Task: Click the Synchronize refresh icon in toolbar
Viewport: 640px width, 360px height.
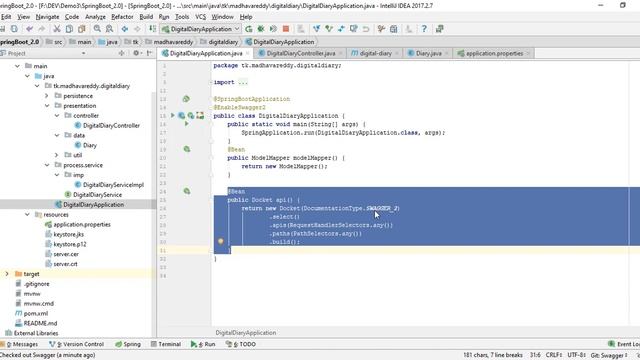Action: [14, 29]
